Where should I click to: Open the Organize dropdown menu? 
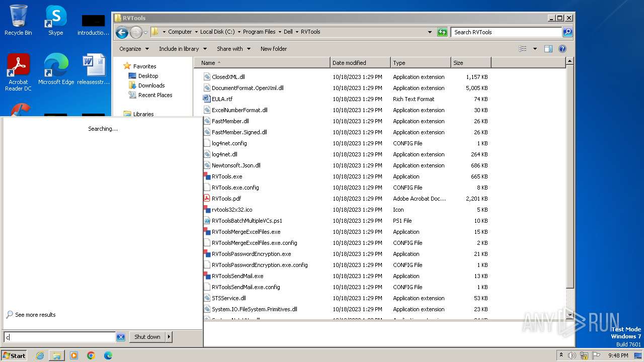pos(134,49)
